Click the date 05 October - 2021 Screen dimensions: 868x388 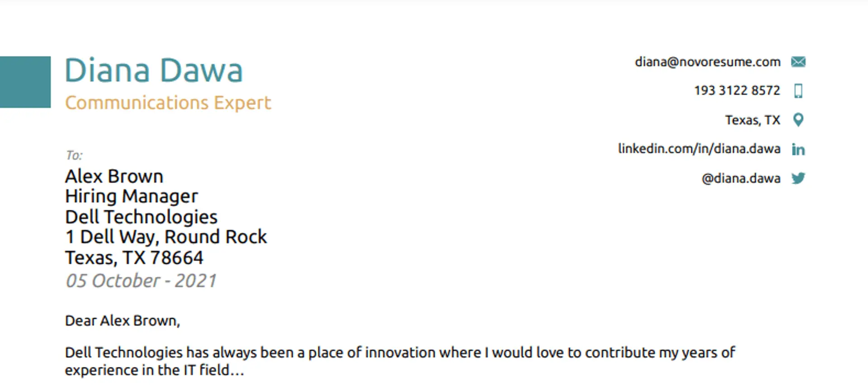point(141,281)
